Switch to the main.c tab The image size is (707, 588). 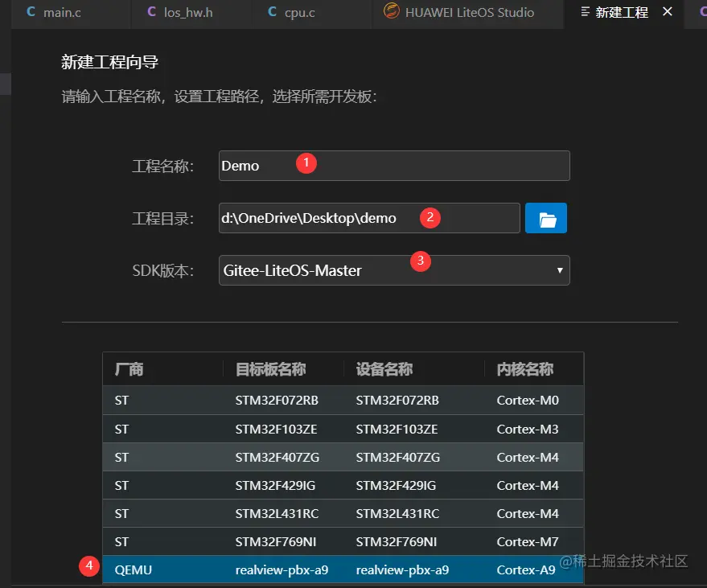pyautogui.click(x=62, y=13)
